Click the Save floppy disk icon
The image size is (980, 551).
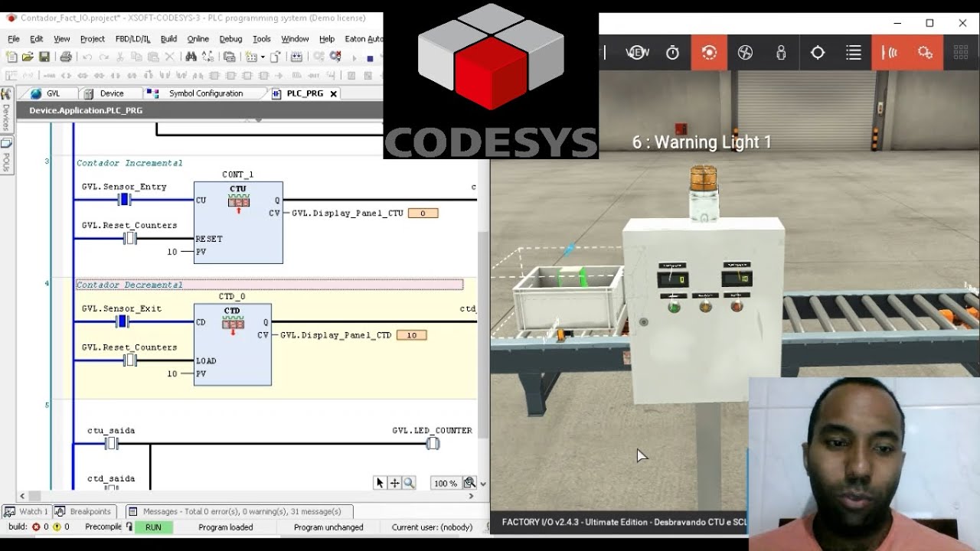[44, 57]
